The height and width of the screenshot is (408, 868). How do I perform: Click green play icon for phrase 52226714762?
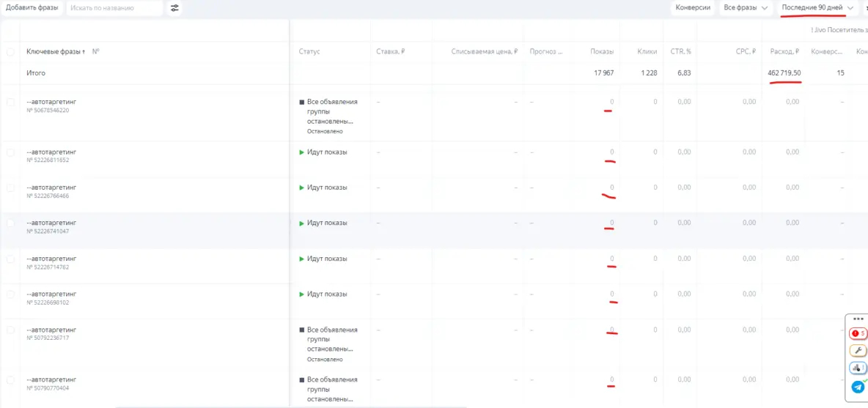coord(302,259)
